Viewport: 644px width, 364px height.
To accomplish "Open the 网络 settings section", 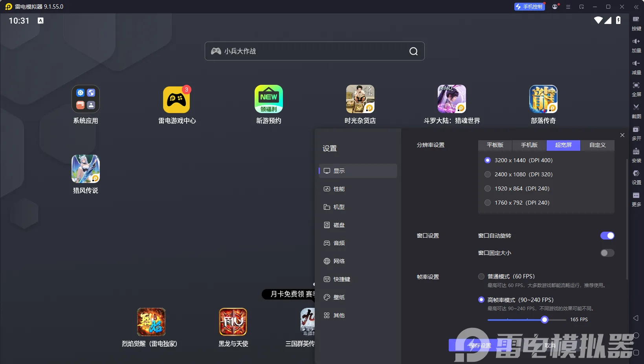I will [358, 261].
